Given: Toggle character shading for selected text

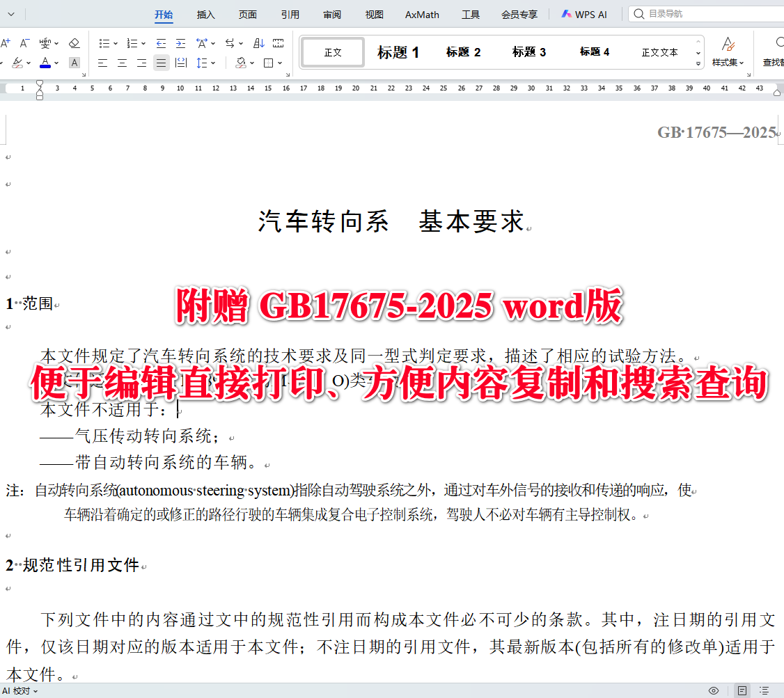Looking at the screenshot, I should point(75,63).
